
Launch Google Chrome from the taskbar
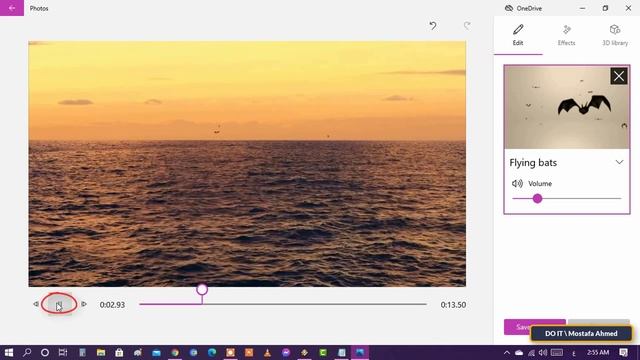point(175,352)
